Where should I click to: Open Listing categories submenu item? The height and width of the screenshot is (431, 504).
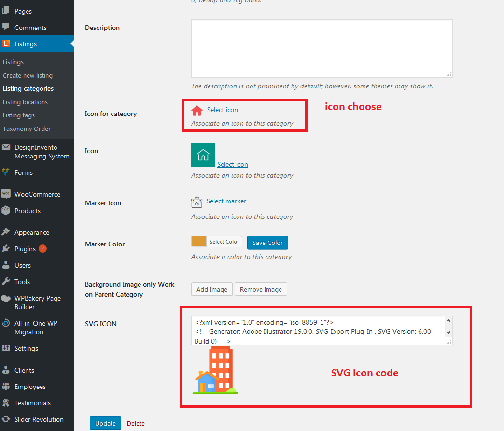28,89
